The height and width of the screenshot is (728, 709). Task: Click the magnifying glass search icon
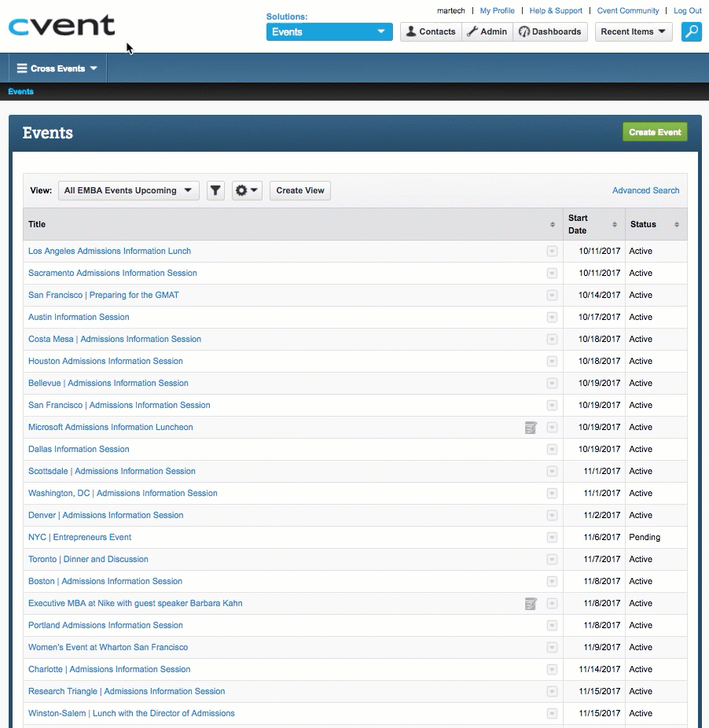pos(692,31)
